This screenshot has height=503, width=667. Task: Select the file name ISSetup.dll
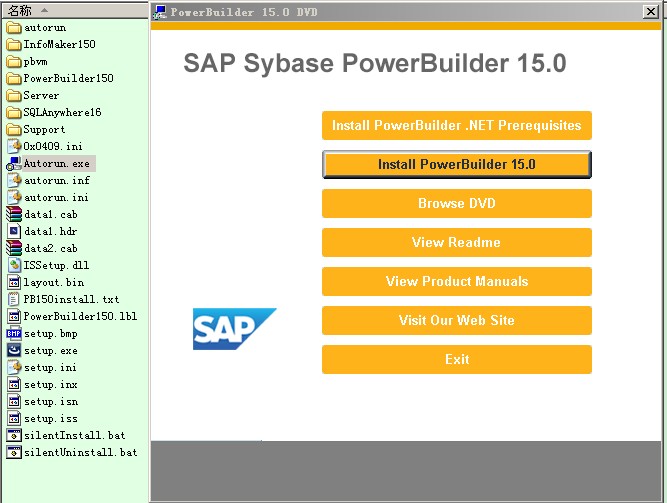[x=56, y=266]
